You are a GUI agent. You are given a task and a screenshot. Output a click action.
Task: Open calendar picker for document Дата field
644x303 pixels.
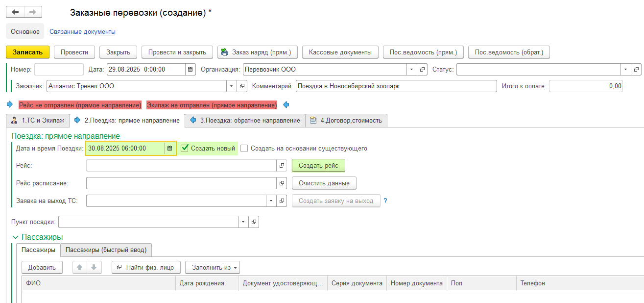[x=190, y=70]
